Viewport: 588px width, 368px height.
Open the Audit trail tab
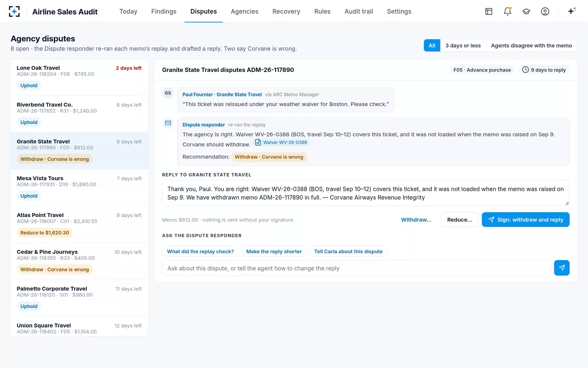tap(359, 11)
